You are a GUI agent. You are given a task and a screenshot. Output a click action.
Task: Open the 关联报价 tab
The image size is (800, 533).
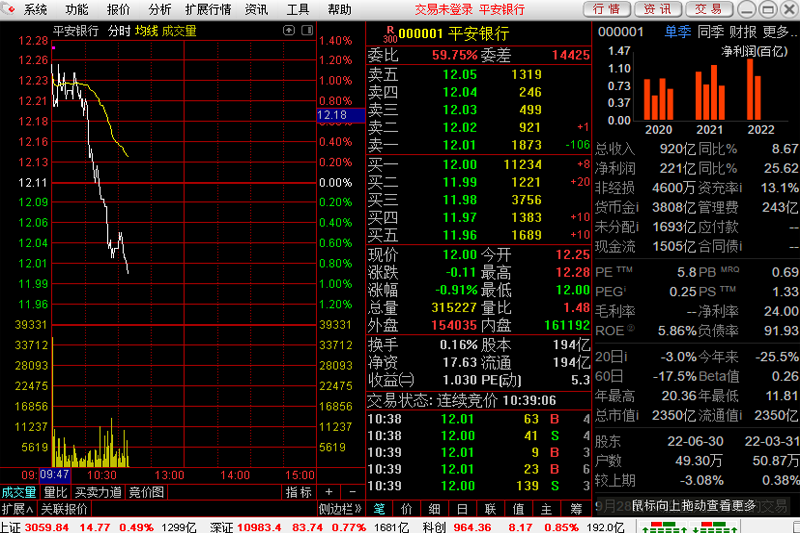(64, 509)
